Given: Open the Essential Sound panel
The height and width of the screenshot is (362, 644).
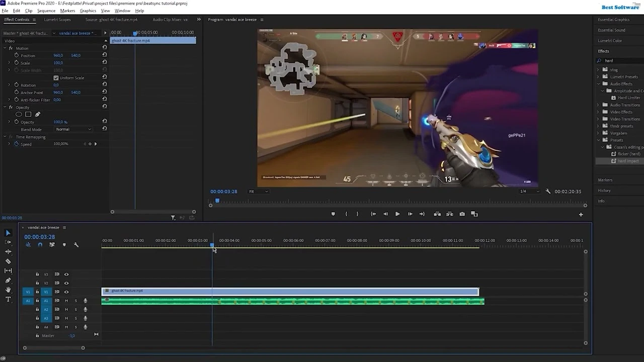Looking at the screenshot, I should tap(612, 30).
